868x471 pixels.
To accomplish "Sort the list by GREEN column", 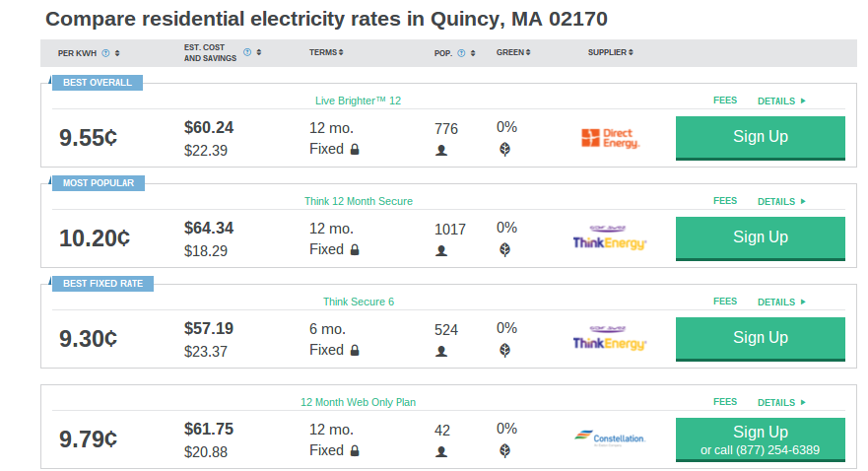I will pos(513,52).
